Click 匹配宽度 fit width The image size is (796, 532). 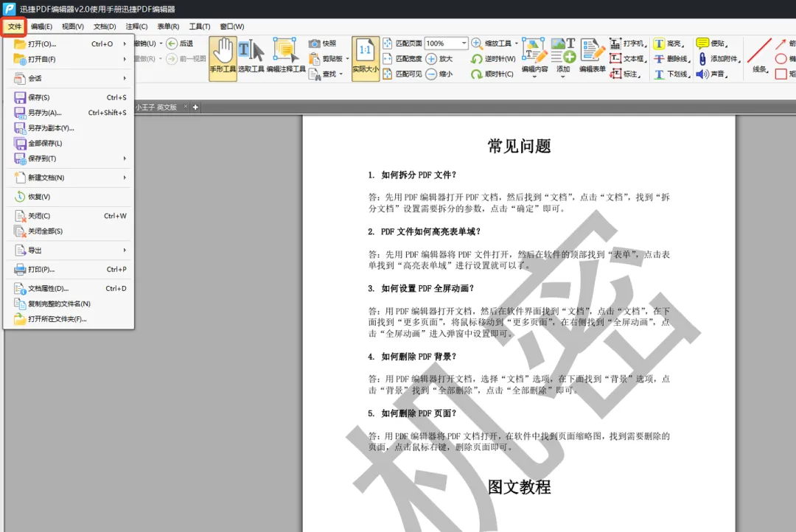[402, 59]
